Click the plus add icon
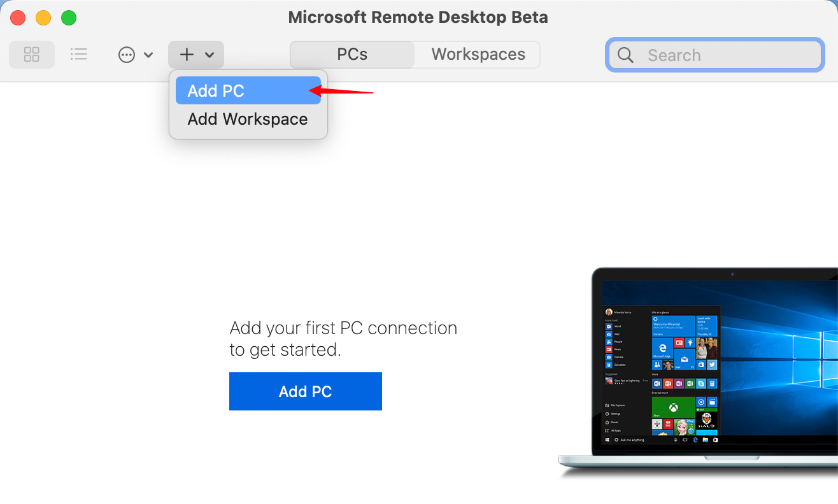Screen dimensions: 838x504 click(x=187, y=55)
